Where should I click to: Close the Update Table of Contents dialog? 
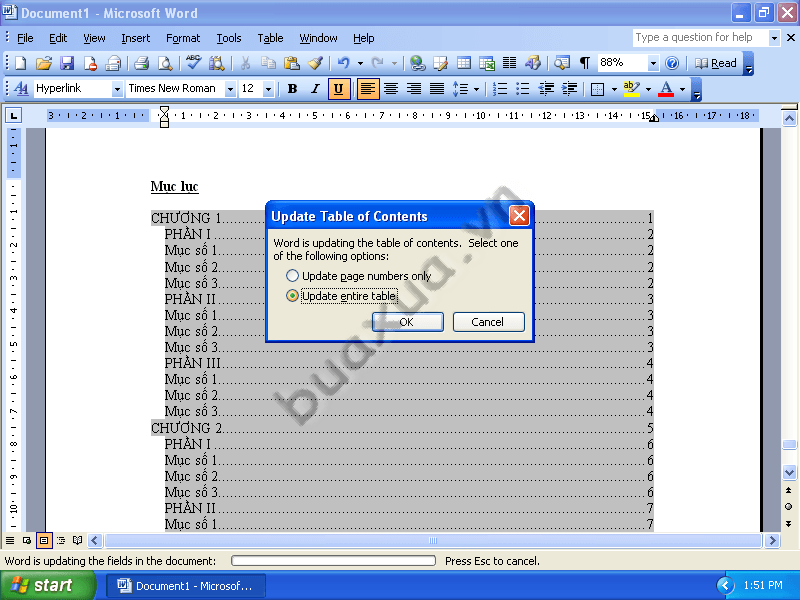click(x=519, y=216)
